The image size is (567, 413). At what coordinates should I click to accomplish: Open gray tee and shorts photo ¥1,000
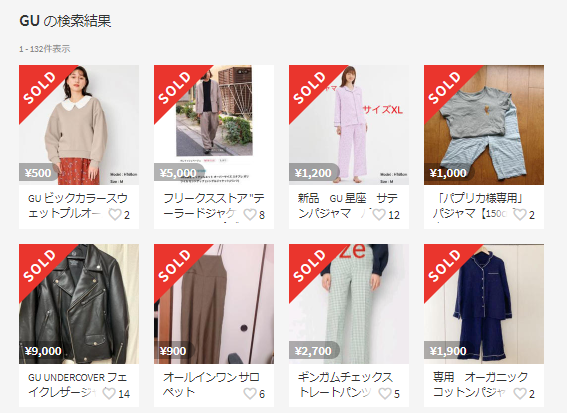click(x=484, y=125)
